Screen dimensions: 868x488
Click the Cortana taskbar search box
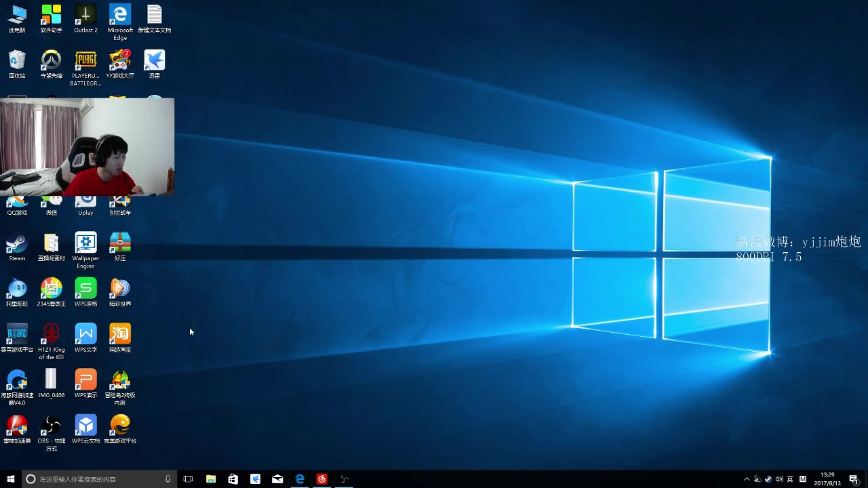click(x=99, y=479)
